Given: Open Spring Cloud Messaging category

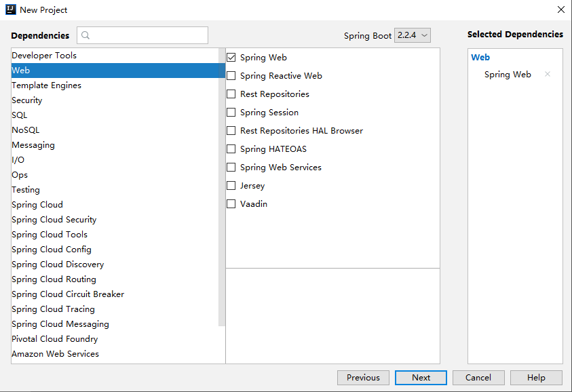Looking at the screenshot, I should pyautogui.click(x=115, y=324).
